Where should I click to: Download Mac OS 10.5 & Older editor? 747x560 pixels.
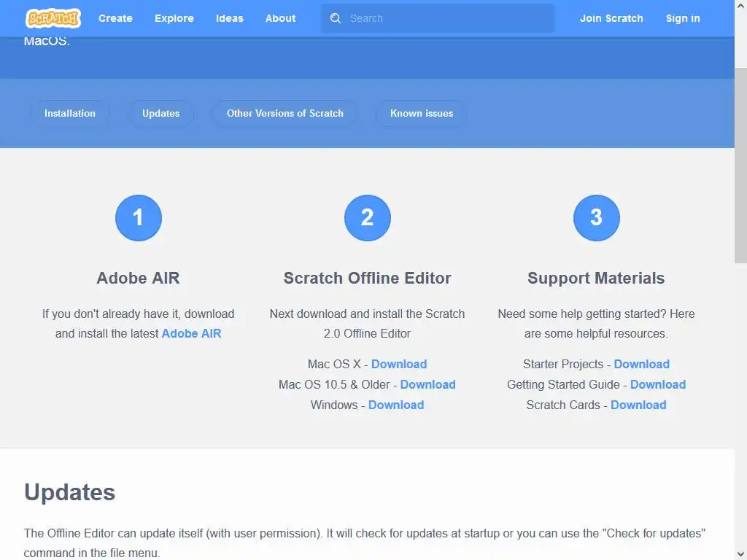[427, 385]
